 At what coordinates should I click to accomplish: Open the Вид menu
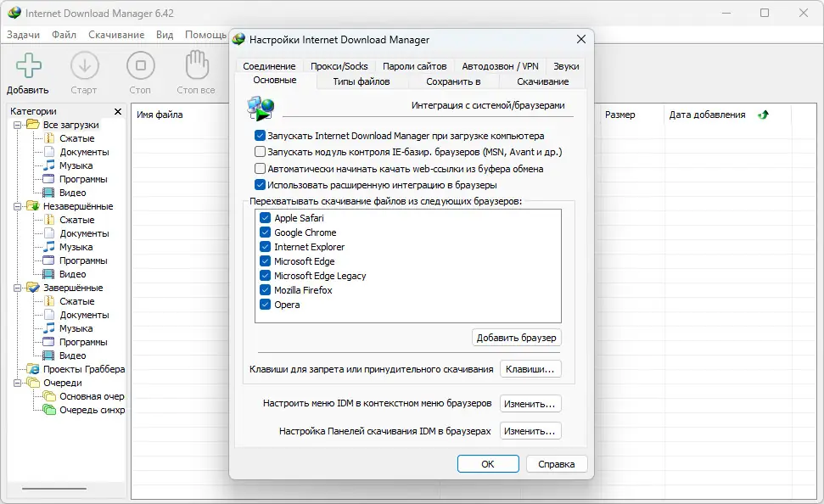pyautogui.click(x=165, y=35)
